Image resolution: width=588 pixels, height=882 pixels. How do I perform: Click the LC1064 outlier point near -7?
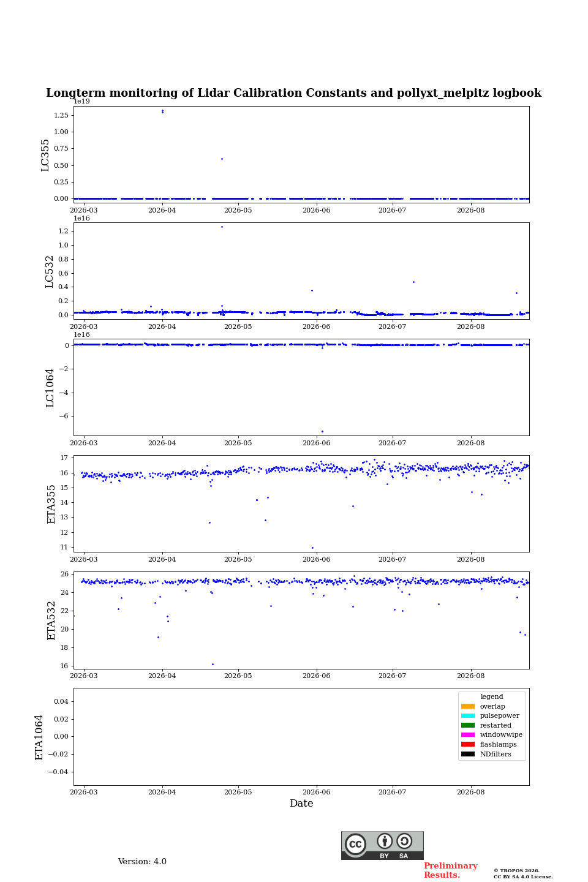(x=322, y=431)
